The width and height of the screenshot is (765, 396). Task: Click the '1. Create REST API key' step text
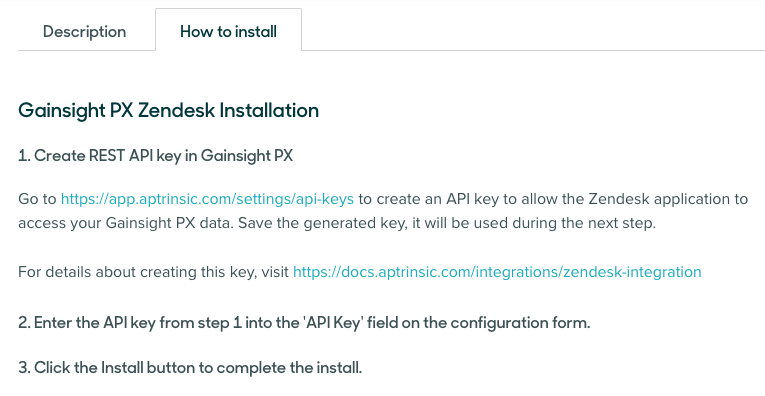[x=156, y=156]
